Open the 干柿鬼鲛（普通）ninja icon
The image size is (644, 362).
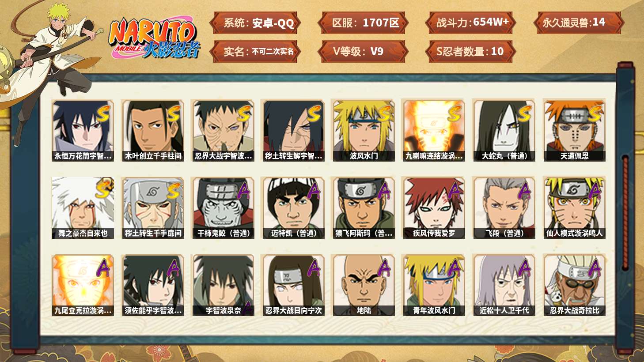tap(223, 208)
